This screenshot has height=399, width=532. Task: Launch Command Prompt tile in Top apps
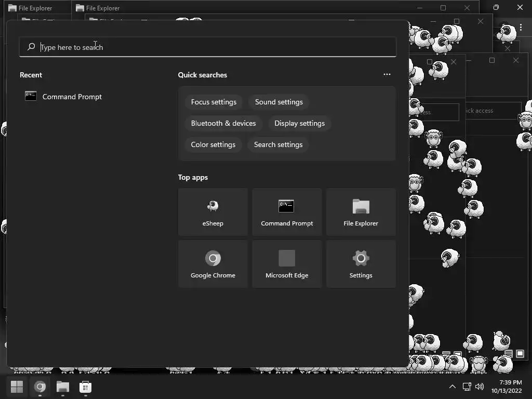tap(287, 212)
